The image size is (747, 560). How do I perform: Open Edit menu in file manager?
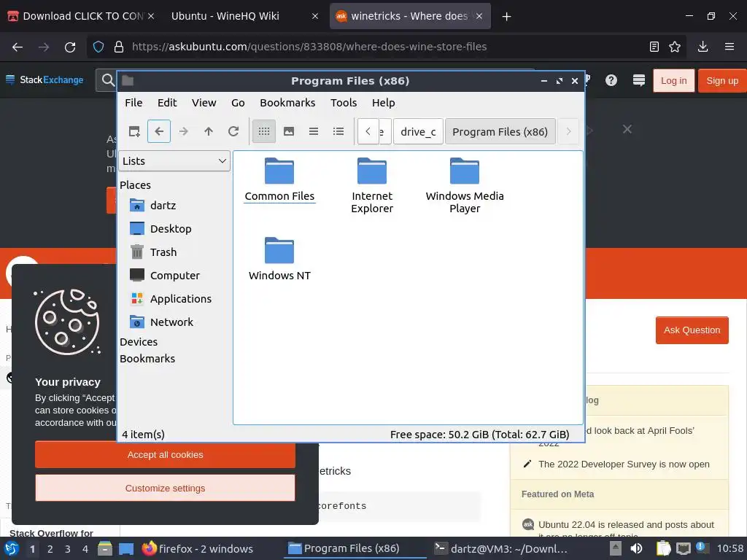click(x=167, y=103)
